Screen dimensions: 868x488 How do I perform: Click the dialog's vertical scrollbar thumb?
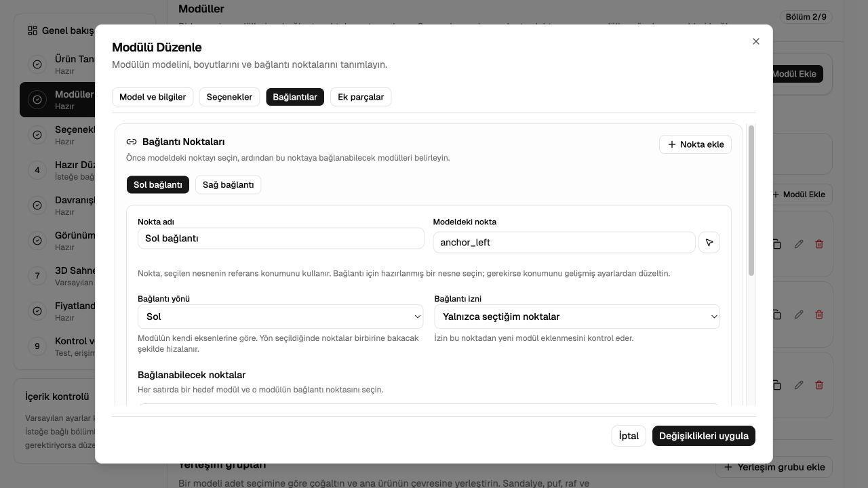751,201
